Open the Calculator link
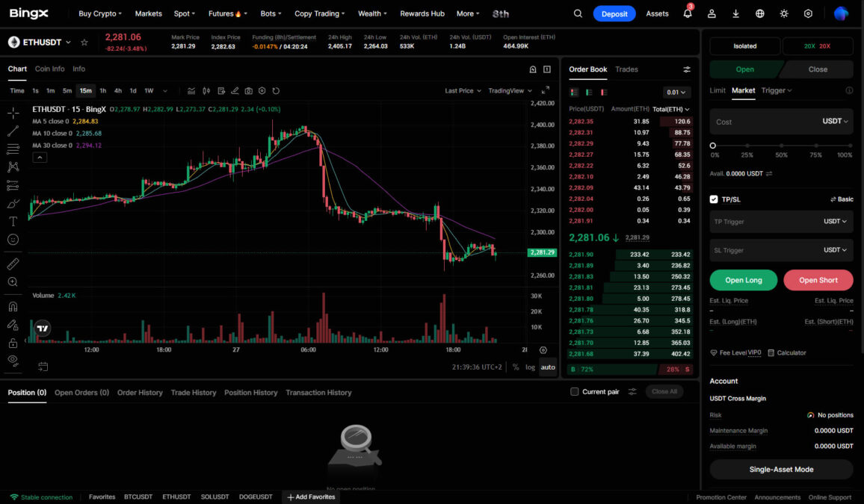Image resolution: width=864 pixels, height=504 pixels. tap(787, 352)
